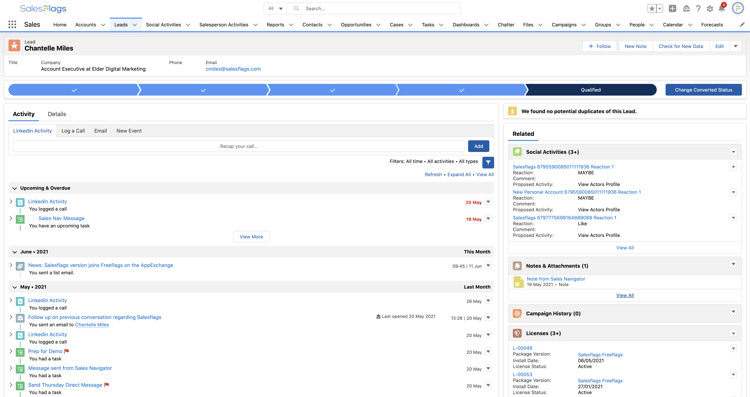Click the first completed path stage
Image resolution: width=750 pixels, height=397 pixels.
click(74, 90)
